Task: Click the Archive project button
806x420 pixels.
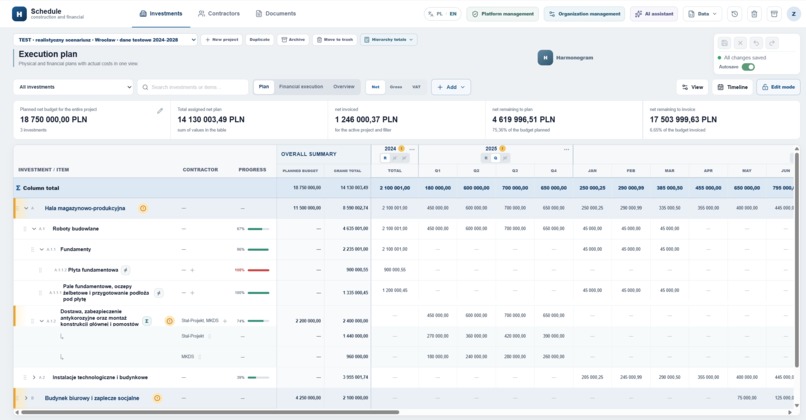Action: point(293,40)
